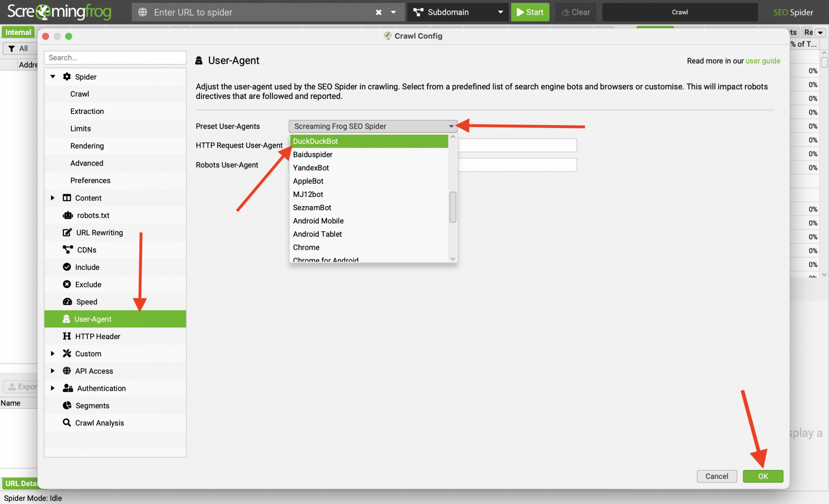Click the HTTP Request User-Agent field
The width and height of the screenshot is (829, 504).
pos(517,145)
